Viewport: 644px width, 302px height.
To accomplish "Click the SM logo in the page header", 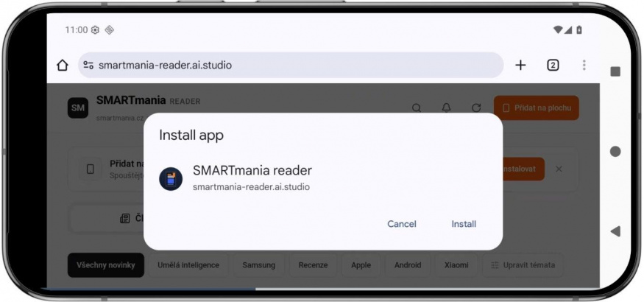I will [77, 108].
